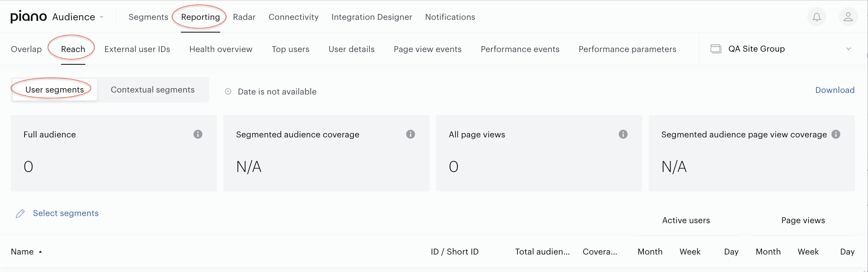Select the Reach tab
Image resolution: width=868 pixels, height=272 pixels.
coord(73,49)
